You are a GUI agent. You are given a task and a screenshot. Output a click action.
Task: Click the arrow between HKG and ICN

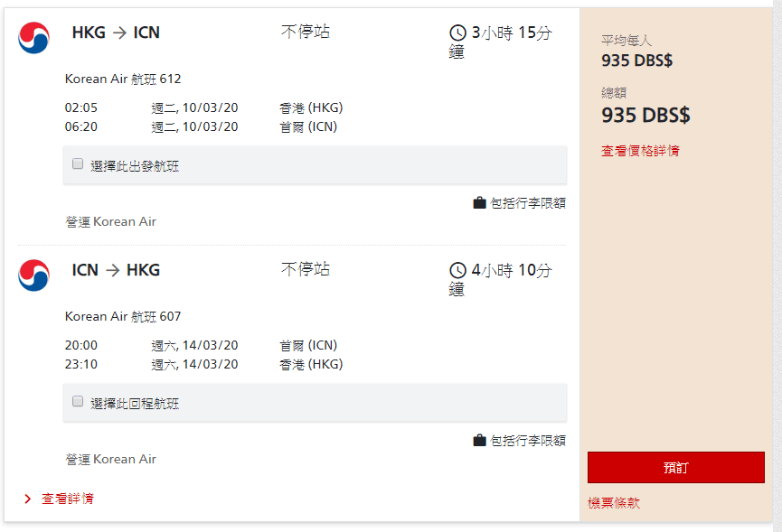(119, 33)
